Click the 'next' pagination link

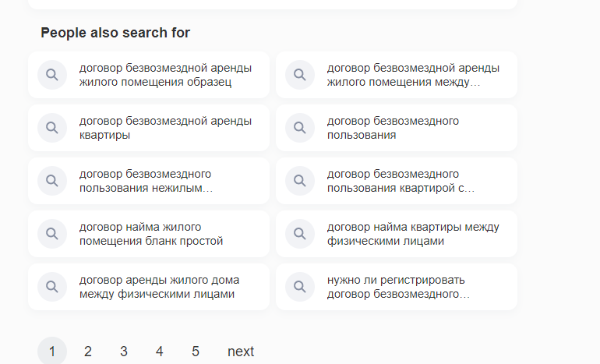241,352
